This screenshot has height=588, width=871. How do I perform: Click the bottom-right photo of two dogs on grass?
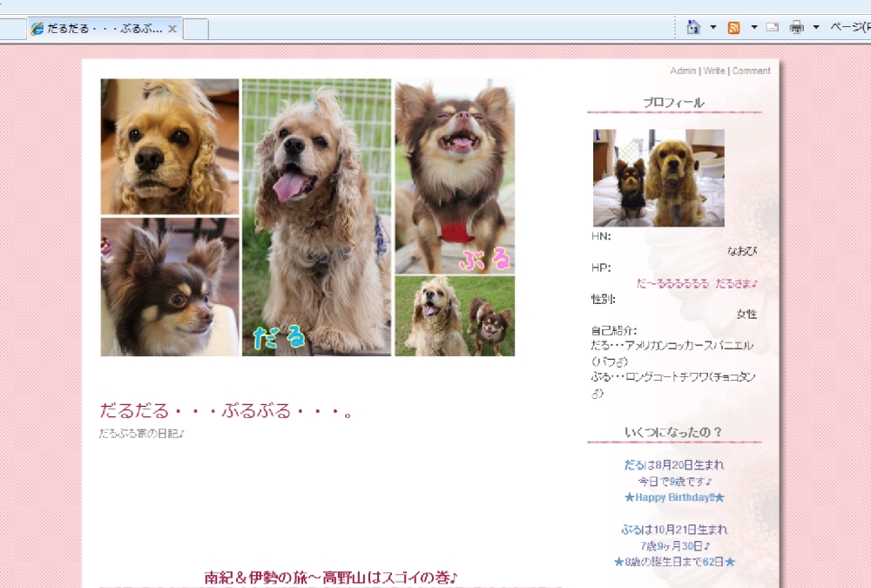tap(455, 316)
